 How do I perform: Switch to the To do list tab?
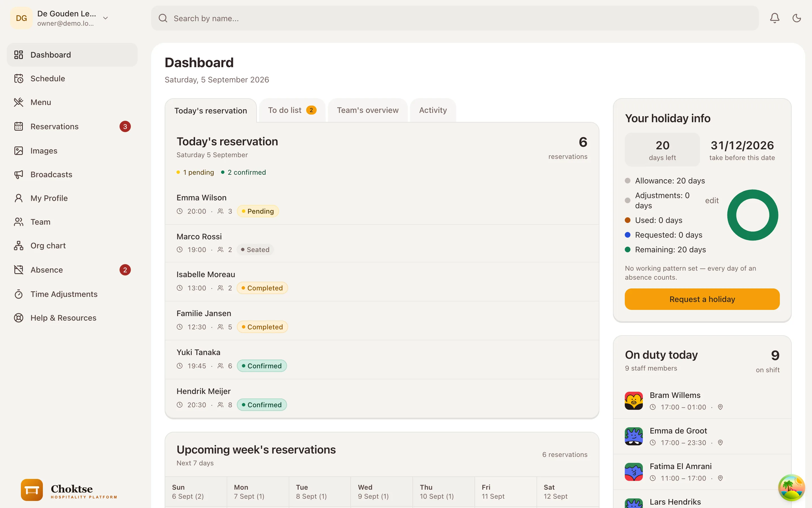[292, 110]
